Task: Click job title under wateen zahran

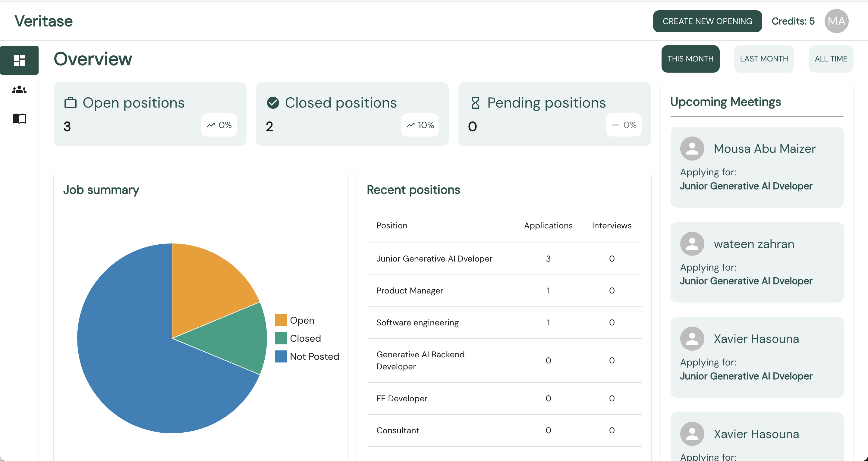Action: pyautogui.click(x=746, y=281)
